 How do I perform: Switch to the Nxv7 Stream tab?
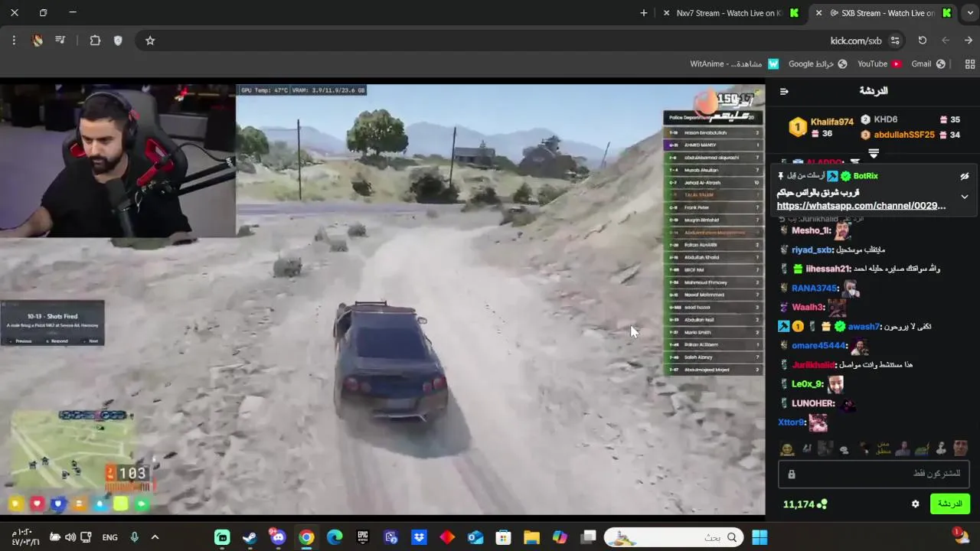(x=731, y=13)
